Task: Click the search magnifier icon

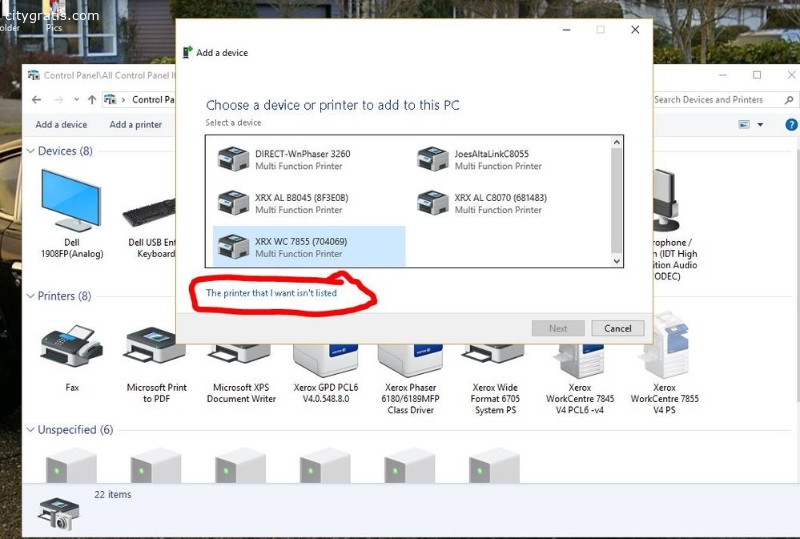Action: click(789, 100)
